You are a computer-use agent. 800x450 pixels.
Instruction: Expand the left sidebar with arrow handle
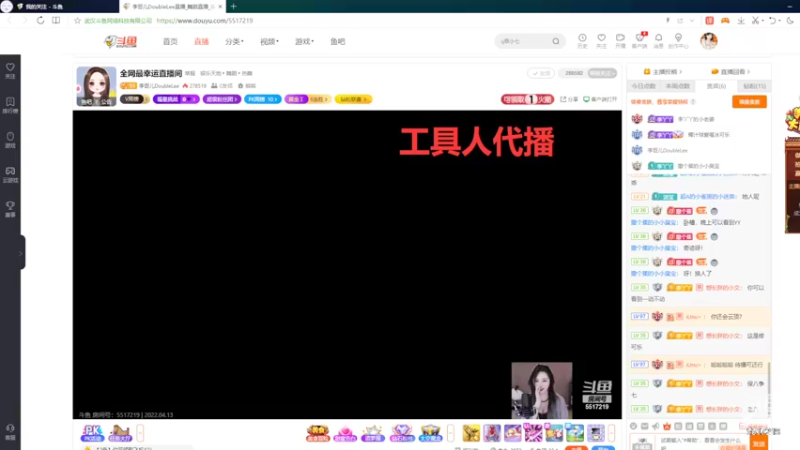coord(21,253)
